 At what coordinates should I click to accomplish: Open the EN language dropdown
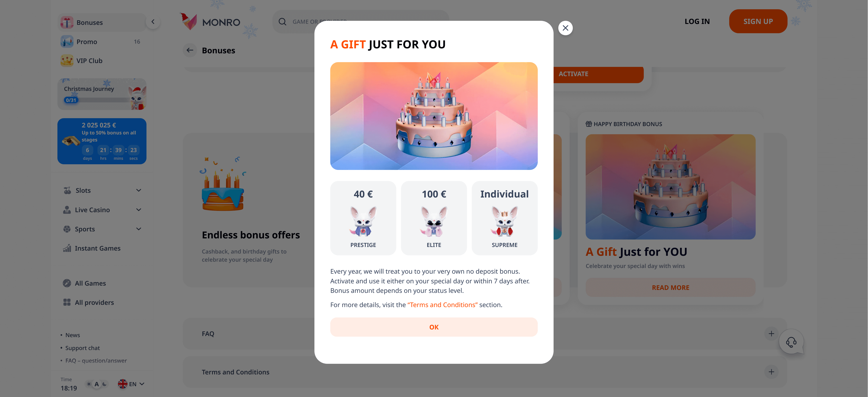(x=131, y=384)
